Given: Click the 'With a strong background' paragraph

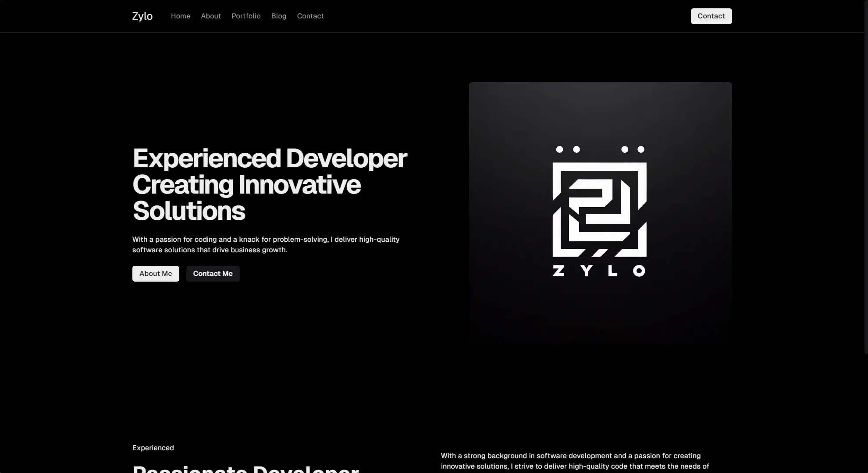Looking at the screenshot, I should coord(574,461).
